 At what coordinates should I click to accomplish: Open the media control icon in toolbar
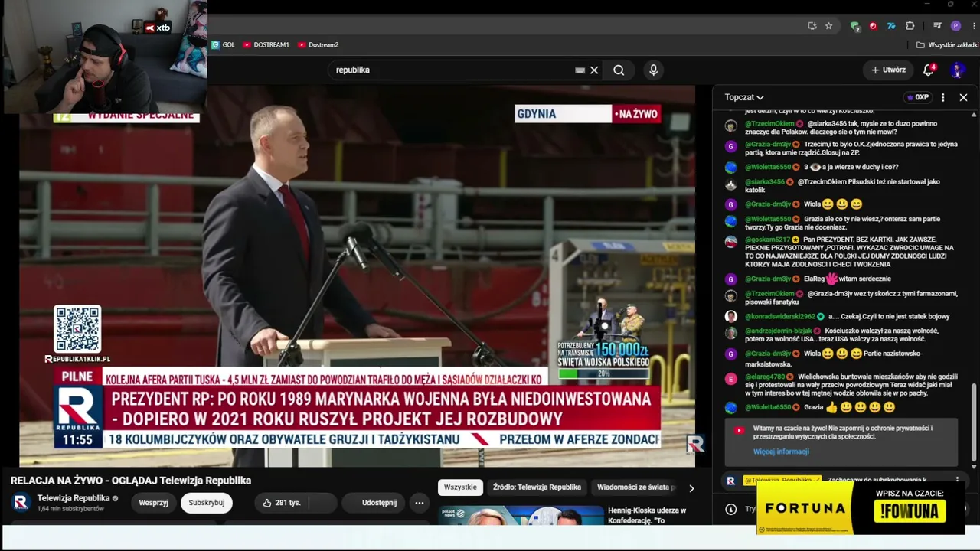(x=937, y=26)
